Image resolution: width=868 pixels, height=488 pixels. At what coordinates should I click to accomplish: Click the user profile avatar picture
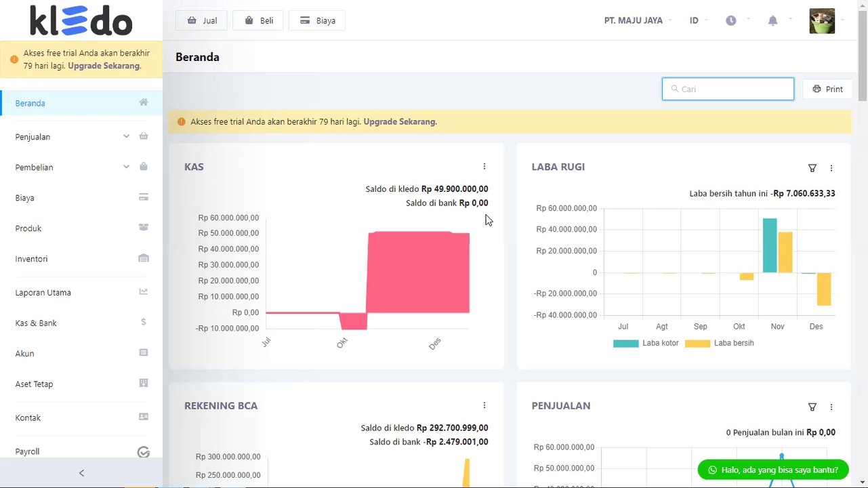click(x=822, y=21)
